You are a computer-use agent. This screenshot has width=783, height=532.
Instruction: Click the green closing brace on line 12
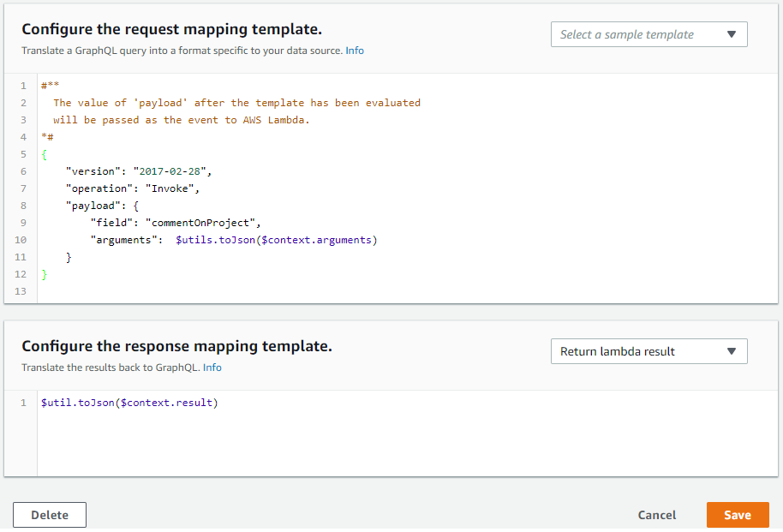coord(45,274)
